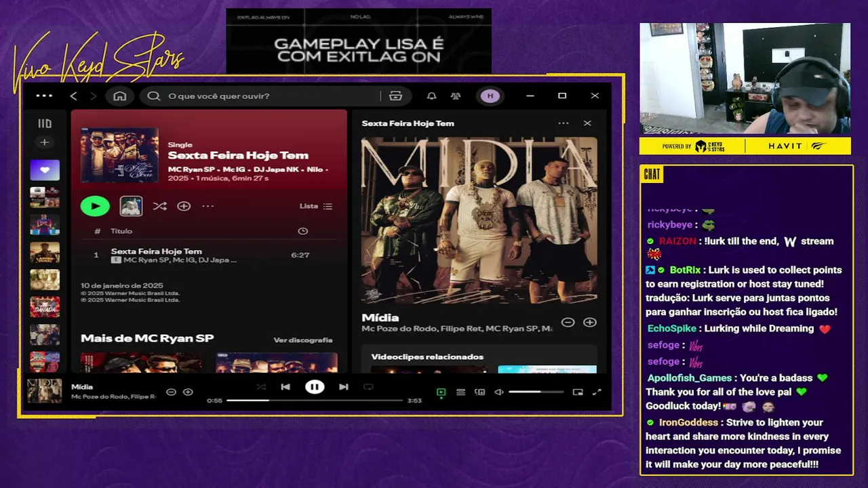Click BotRix username in chat
Viewport: 868px width, 488px height.
coord(685,270)
